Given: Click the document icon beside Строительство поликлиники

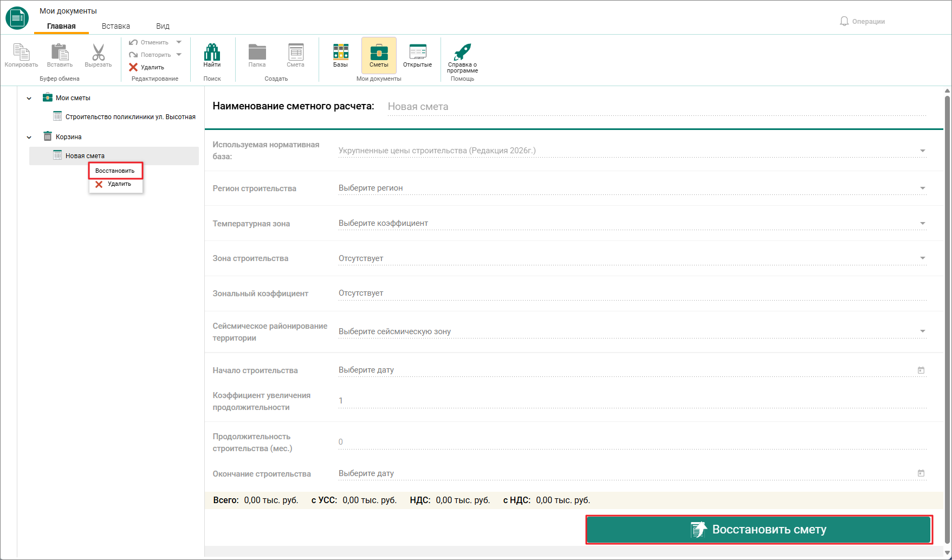Looking at the screenshot, I should point(57,116).
